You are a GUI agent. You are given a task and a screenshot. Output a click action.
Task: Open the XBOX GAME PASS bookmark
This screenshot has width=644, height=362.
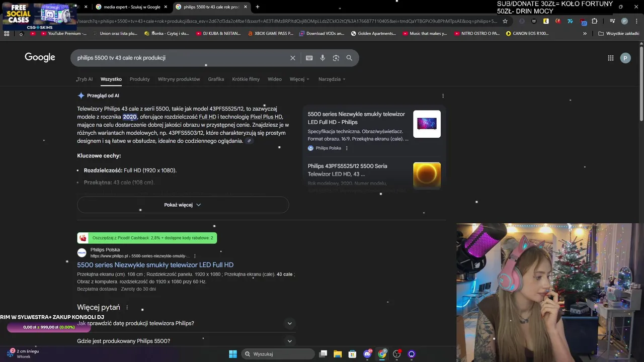tap(271, 34)
